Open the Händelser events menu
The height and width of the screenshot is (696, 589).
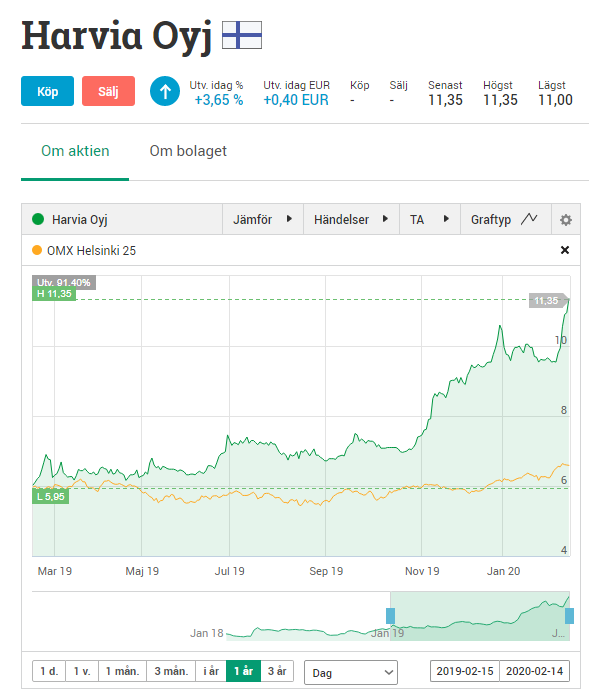352,219
